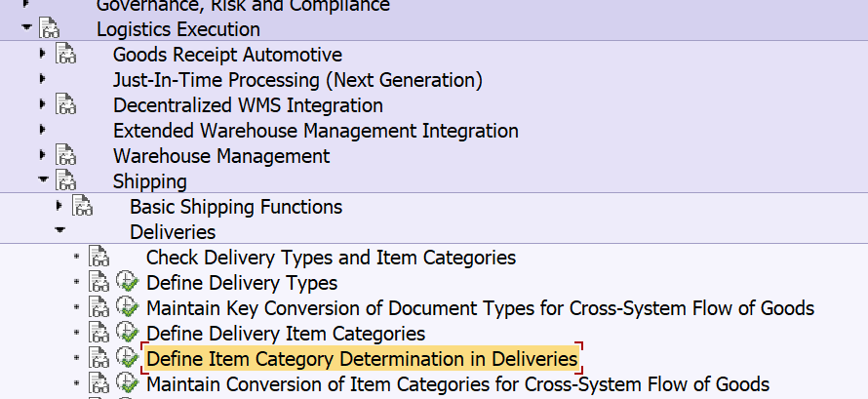Select Define Item Category Determination in Deliveries
This screenshot has height=399, width=868.
tap(361, 359)
